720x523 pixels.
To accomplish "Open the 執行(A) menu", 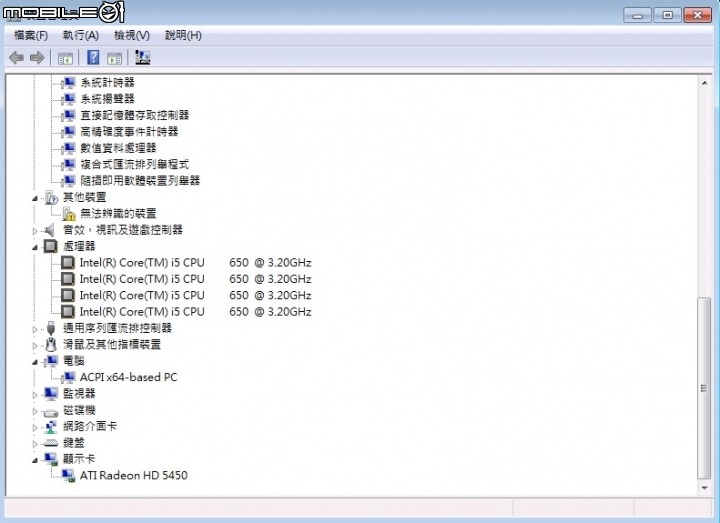I will (x=81, y=35).
